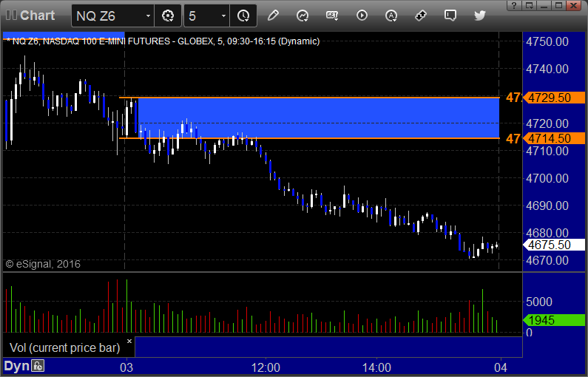Click the help question mark button
Viewport: 588px width, 377px height.
(x=514, y=5)
